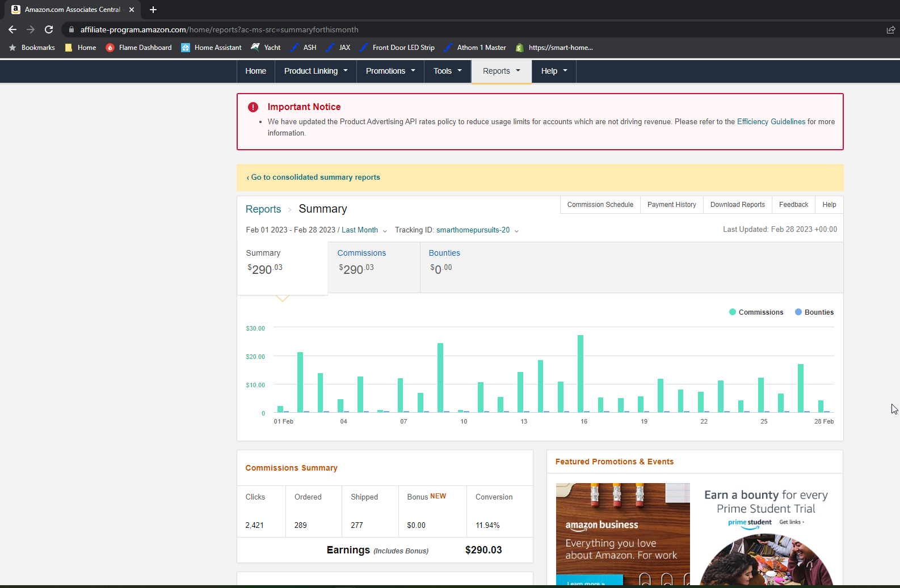Image resolution: width=900 pixels, height=588 pixels.
Task: Open the JAX bookmark
Action: [x=338, y=48]
